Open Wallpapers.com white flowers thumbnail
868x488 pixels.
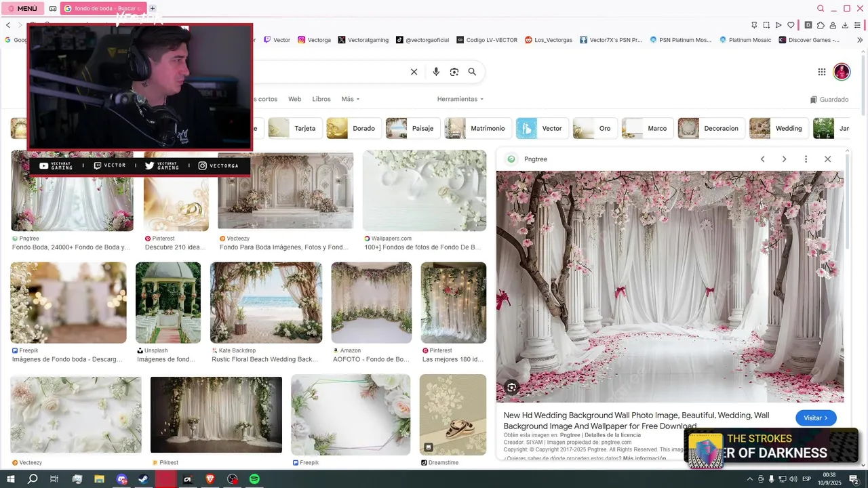click(425, 191)
